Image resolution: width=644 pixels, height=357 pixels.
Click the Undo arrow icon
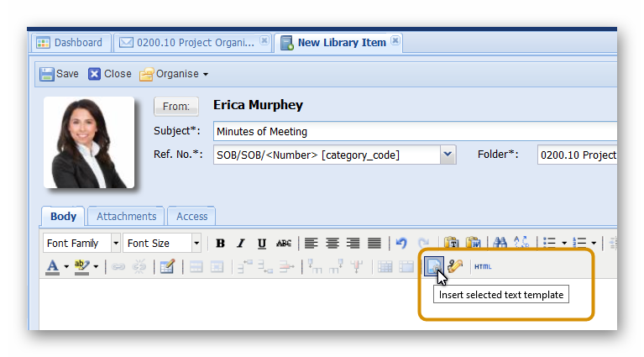tap(401, 244)
